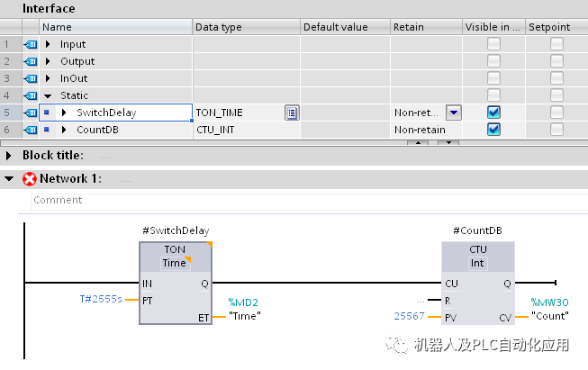Click the Network 1 error icon
Viewport: 588px width, 370px height.
(29, 178)
